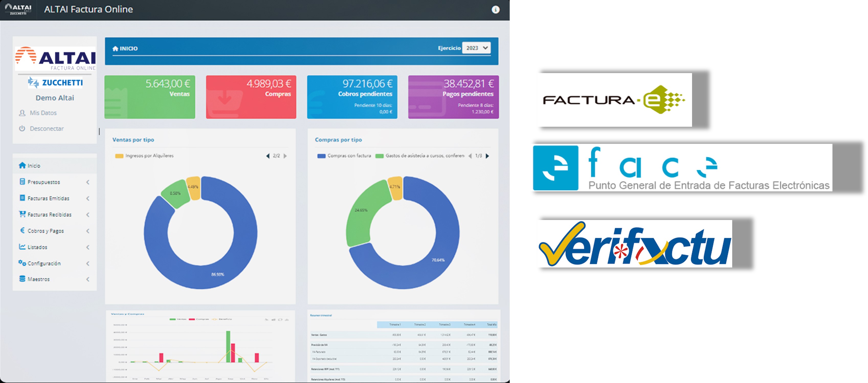The height and width of the screenshot is (383, 868).
Task: Click the Maestros database icon
Action: pos(22,279)
